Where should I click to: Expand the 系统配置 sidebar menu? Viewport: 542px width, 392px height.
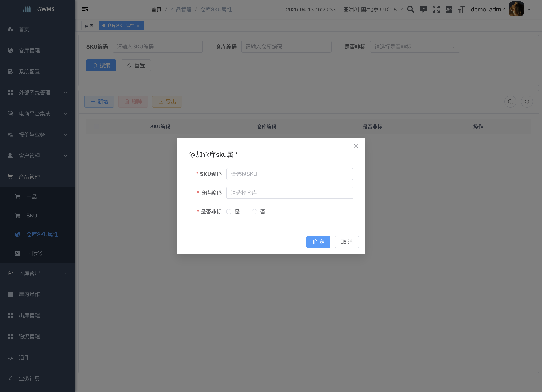click(x=37, y=71)
